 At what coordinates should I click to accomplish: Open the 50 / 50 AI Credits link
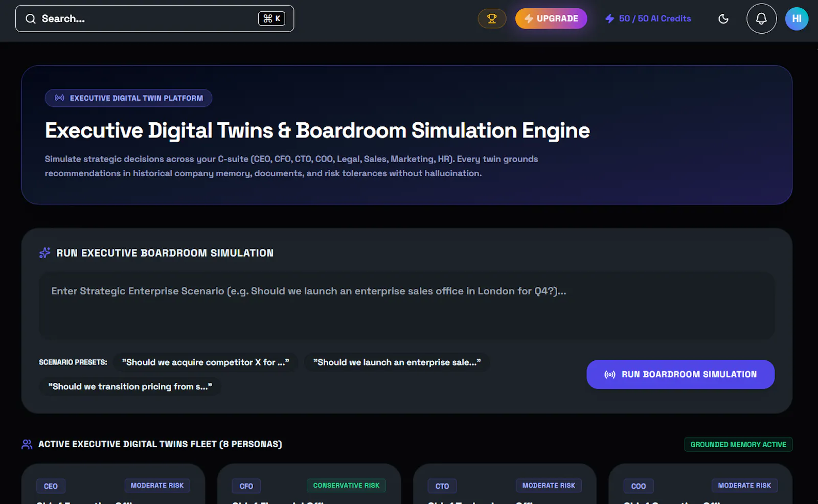[648, 18]
